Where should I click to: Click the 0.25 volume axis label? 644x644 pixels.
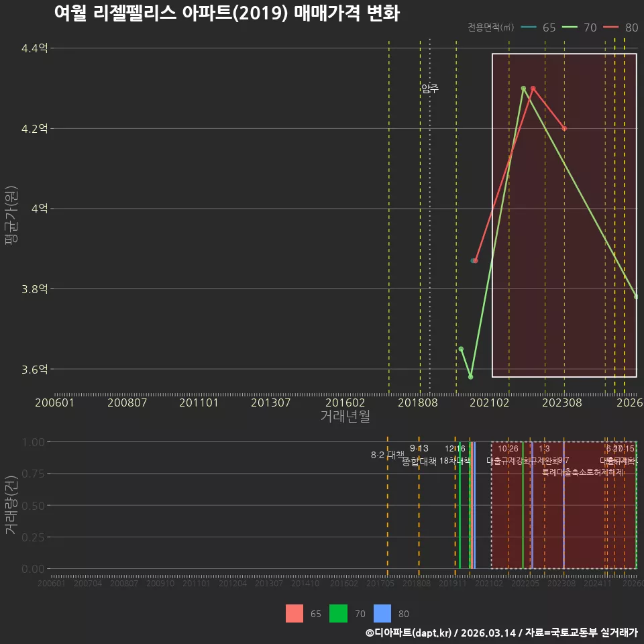click(34, 537)
